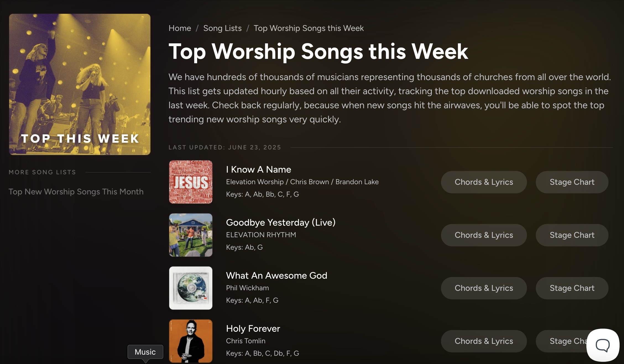Screen dimensions: 624x364
Task: Open Chords & Lyrics for I Know A Name
Action: pyautogui.click(x=484, y=182)
